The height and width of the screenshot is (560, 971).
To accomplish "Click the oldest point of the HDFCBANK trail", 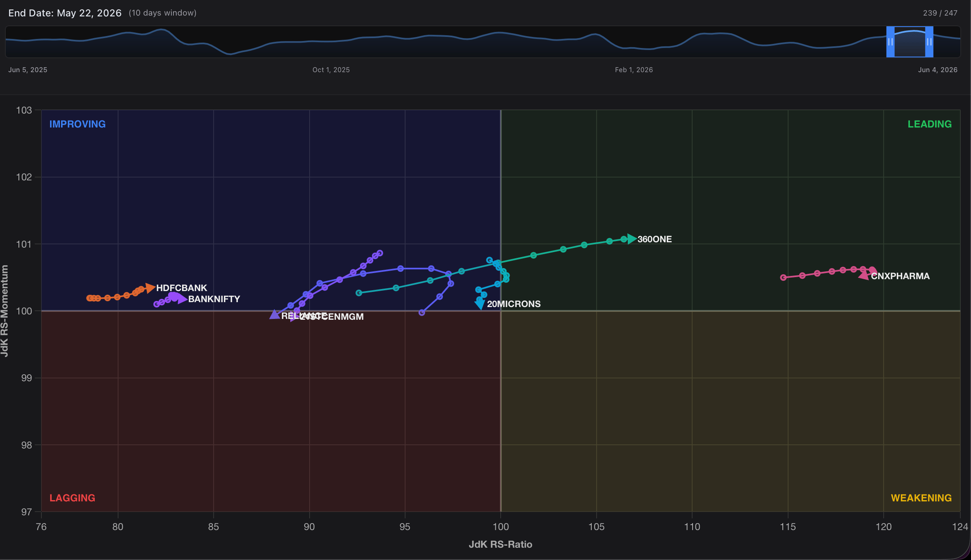I will (x=89, y=298).
